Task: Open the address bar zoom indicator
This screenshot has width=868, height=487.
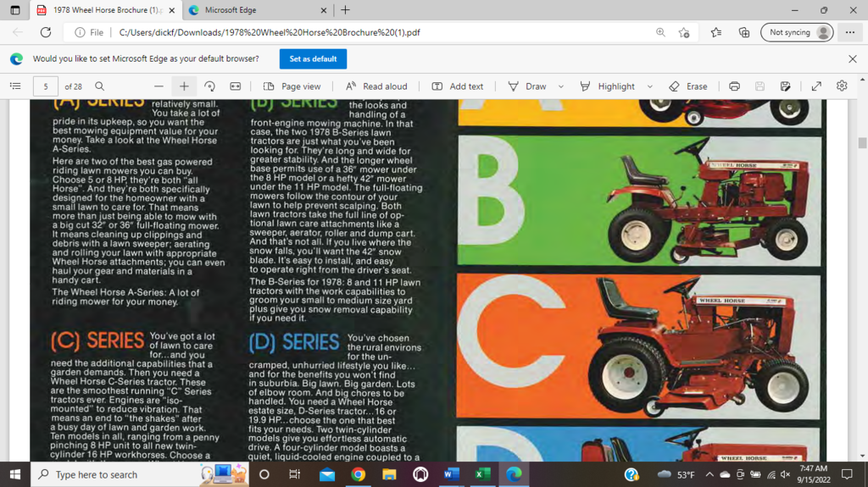Action: pyautogui.click(x=660, y=32)
